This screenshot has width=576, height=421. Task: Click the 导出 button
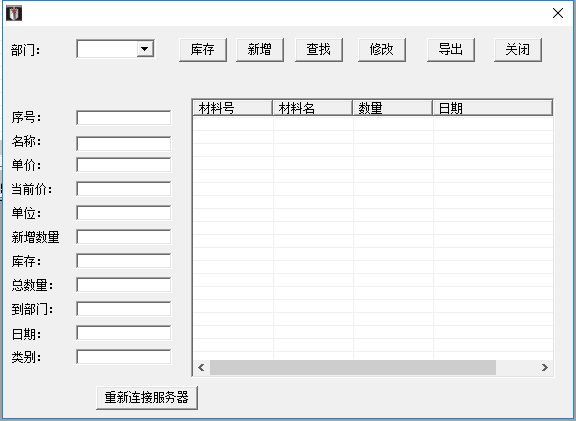(x=451, y=50)
